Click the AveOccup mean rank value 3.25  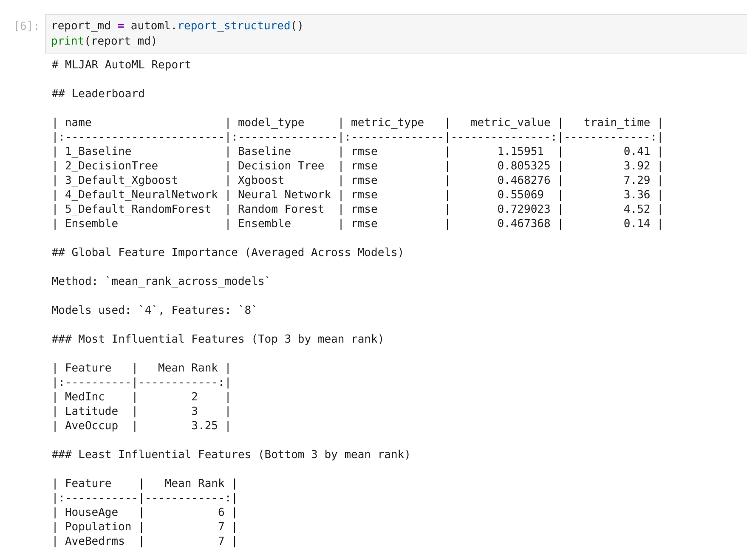(204, 425)
